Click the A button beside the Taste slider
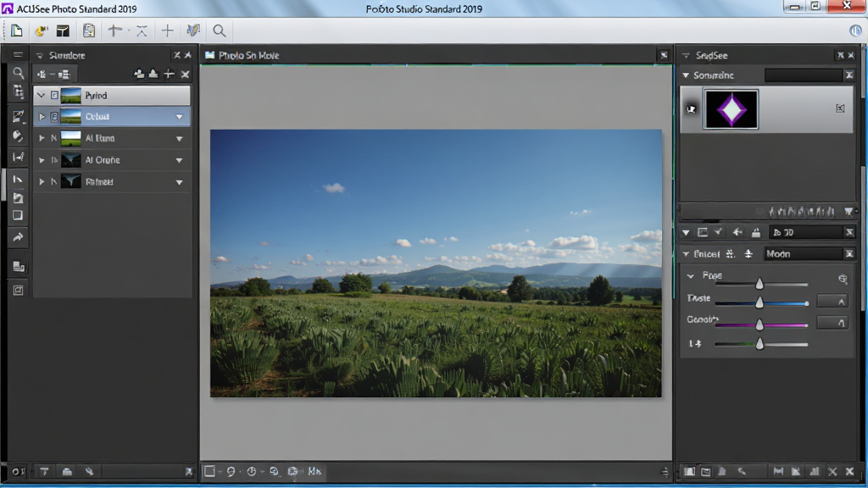The image size is (868, 488). [832, 301]
